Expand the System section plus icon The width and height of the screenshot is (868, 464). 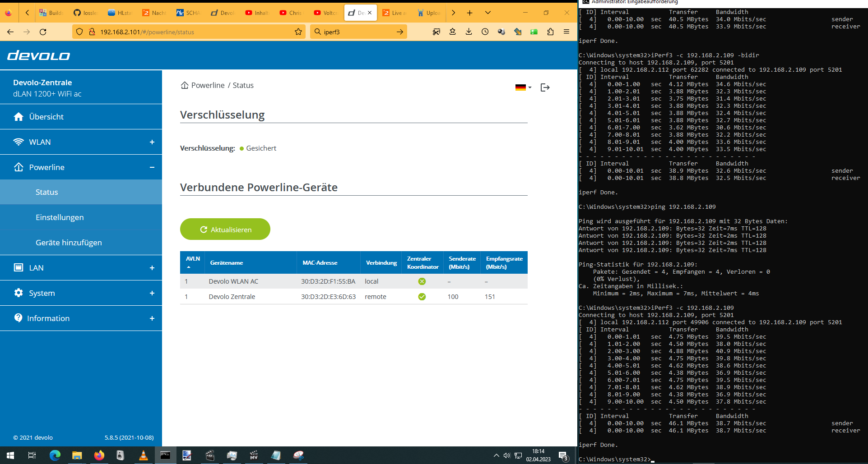click(x=152, y=293)
